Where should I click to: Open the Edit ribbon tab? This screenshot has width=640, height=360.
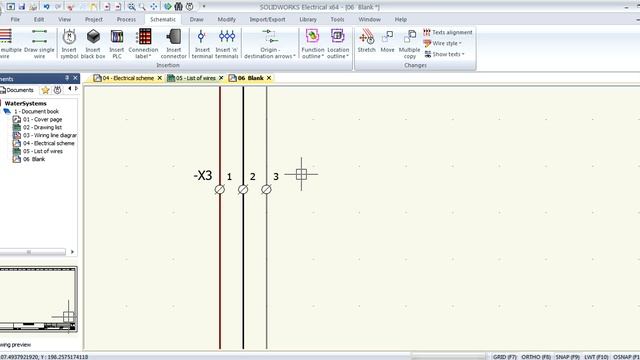[x=39, y=19]
